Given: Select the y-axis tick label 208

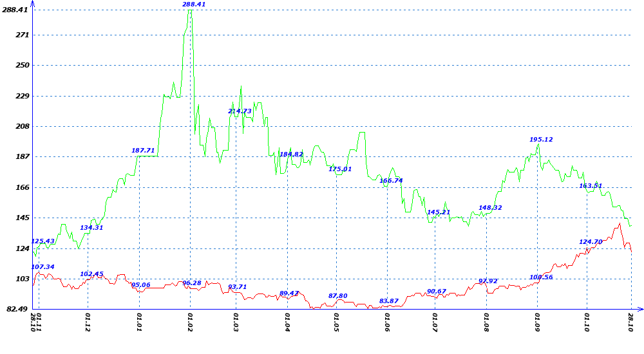Looking at the screenshot, I should point(22,127).
